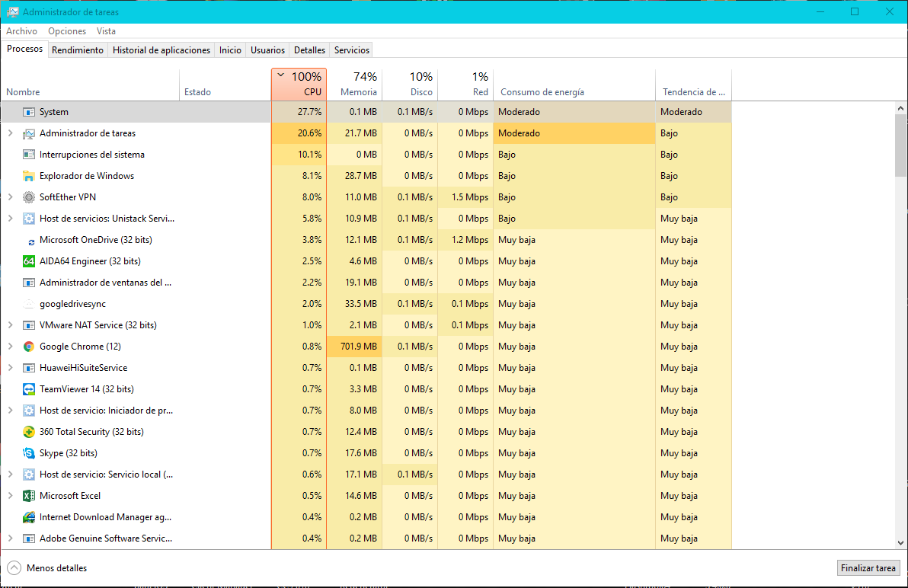The height and width of the screenshot is (588, 908).
Task: Click the HuaweiHiSuiteService icon
Action: click(x=28, y=368)
